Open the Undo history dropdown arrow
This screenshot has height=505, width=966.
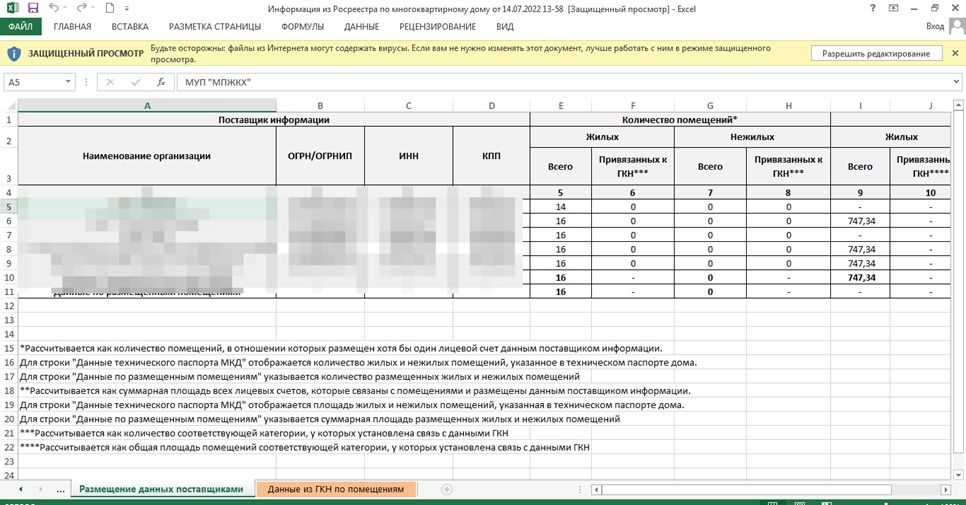point(66,9)
